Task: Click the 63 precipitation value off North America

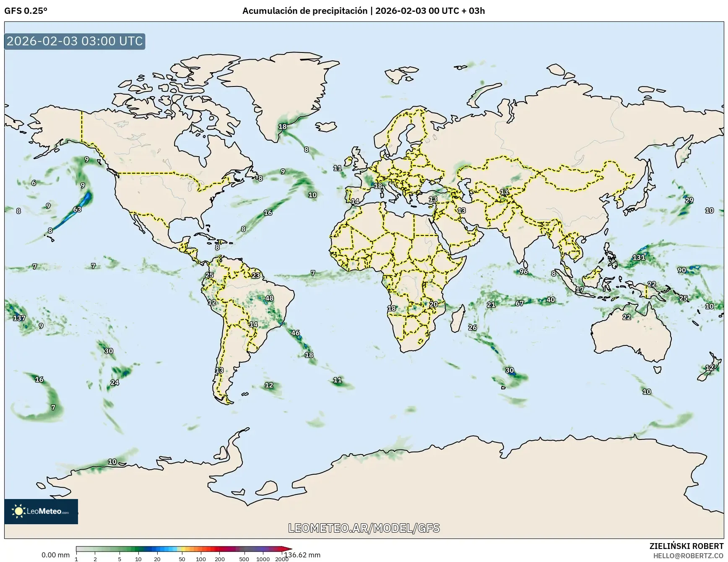Action: point(77,209)
